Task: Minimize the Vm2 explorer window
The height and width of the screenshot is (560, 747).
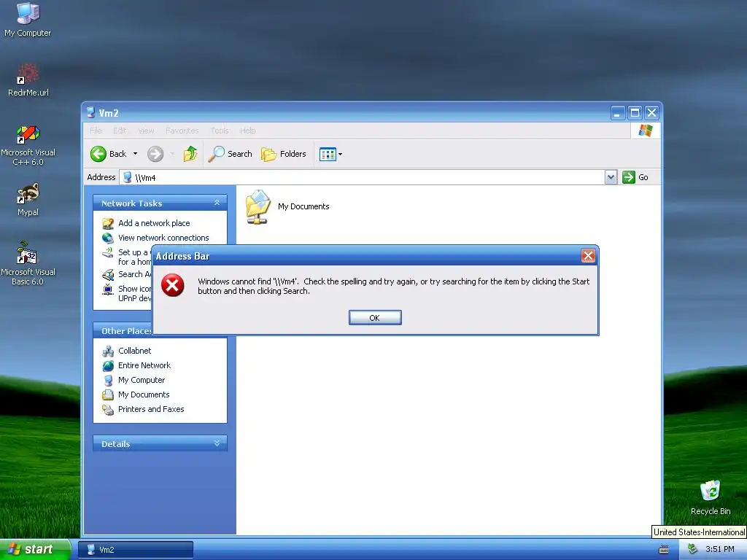Action: pyautogui.click(x=618, y=113)
